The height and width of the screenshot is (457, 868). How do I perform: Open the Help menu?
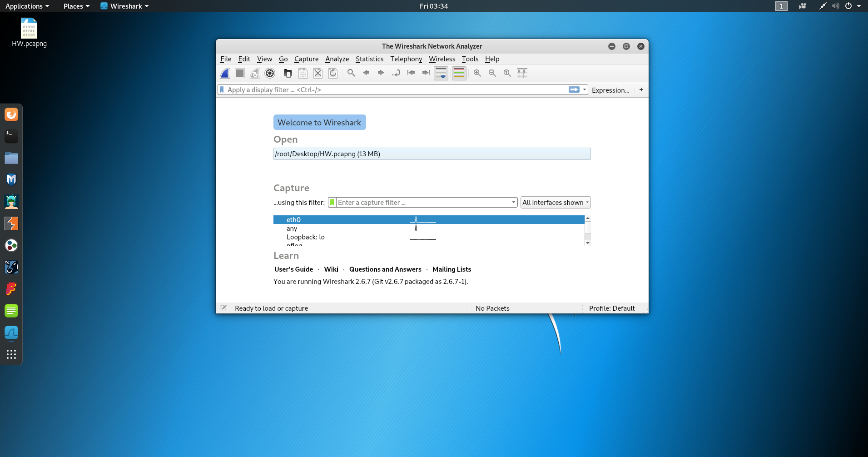point(492,59)
